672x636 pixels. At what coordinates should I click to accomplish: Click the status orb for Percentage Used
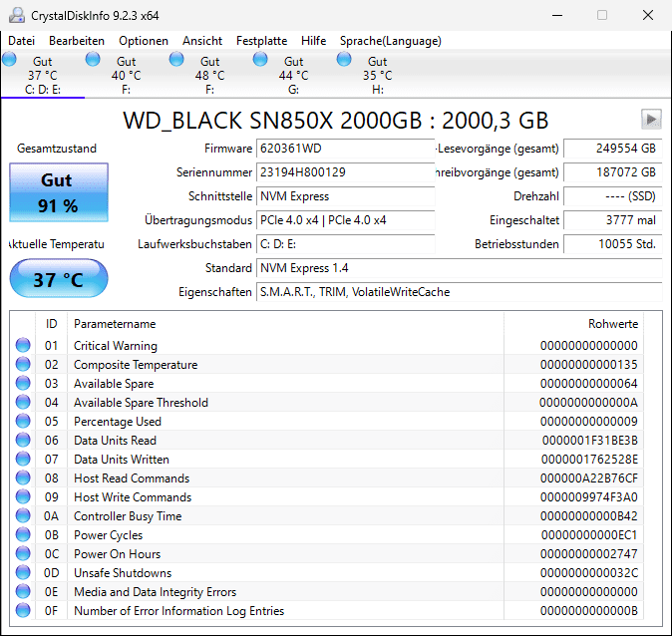[x=23, y=421]
